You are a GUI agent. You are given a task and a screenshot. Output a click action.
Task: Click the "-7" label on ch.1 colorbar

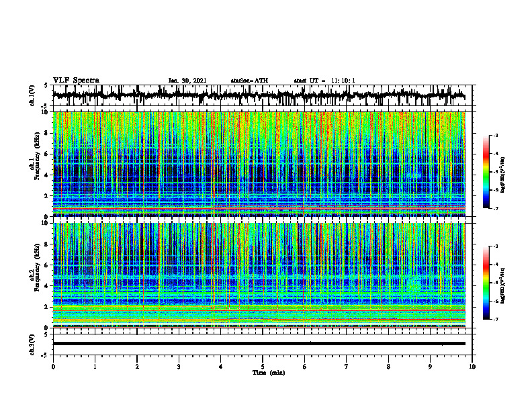pos(495,208)
